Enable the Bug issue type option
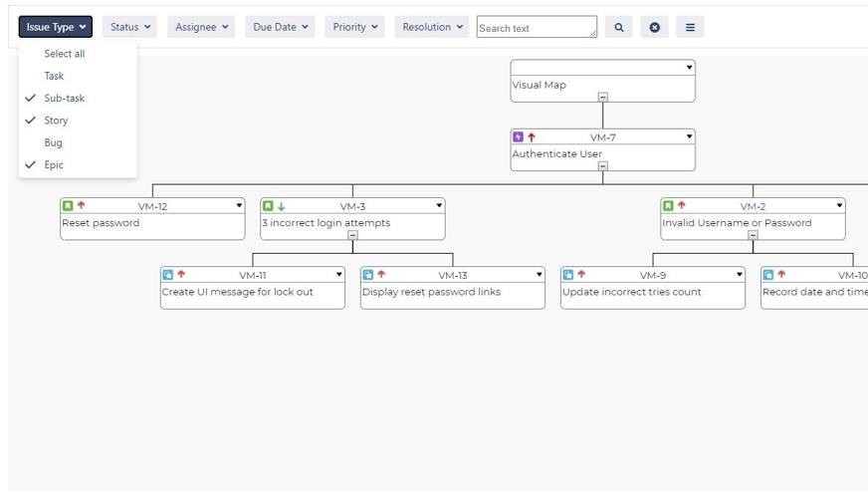Viewport: 868px width, 494px height. (x=54, y=142)
